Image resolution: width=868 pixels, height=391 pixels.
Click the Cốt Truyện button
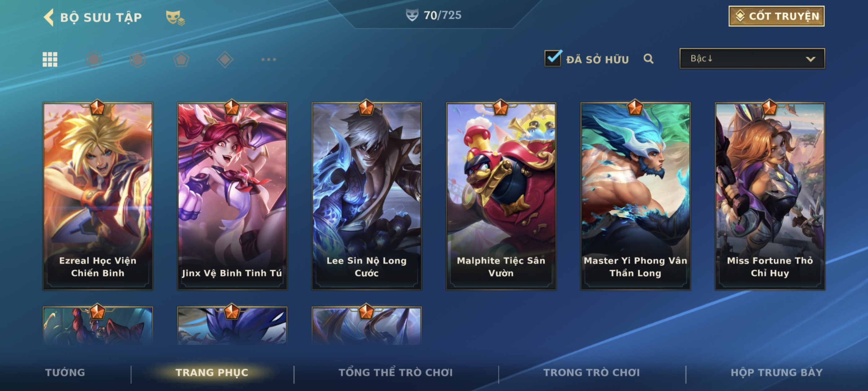(776, 16)
